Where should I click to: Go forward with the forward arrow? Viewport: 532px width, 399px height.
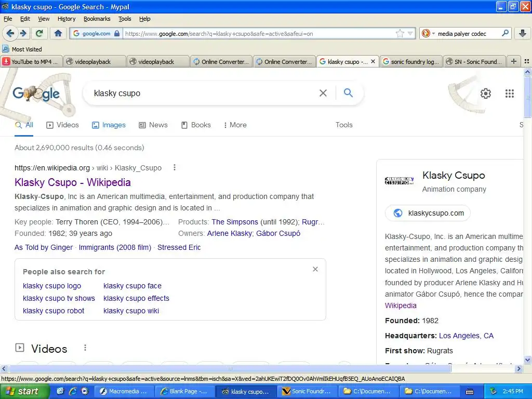click(x=23, y=33)
